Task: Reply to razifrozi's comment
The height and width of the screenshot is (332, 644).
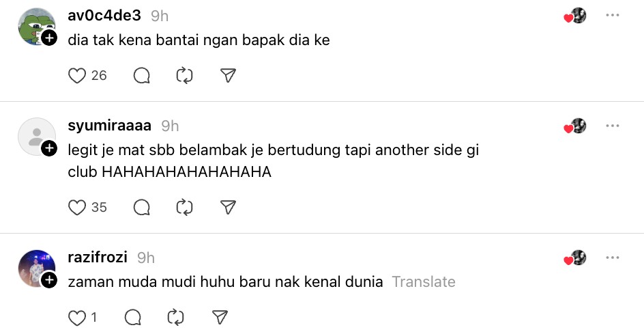Action: (x=133, y=317)
